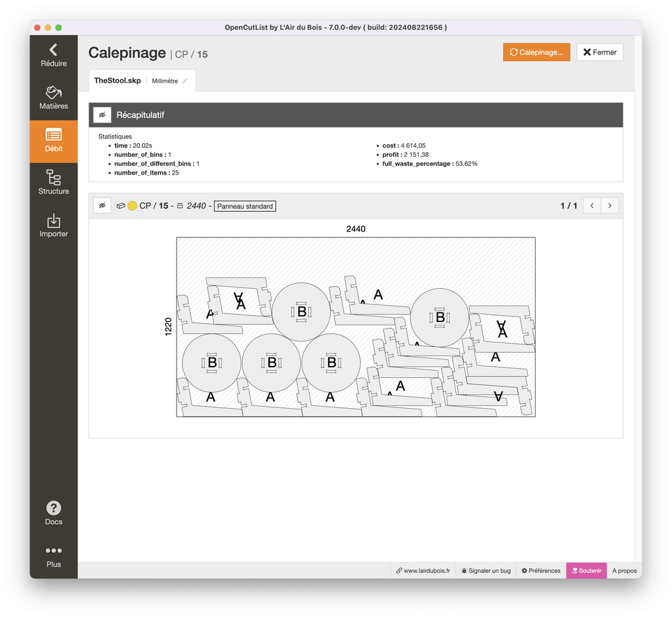This screenshot has width=672, height=618.
Task: Click the panel stack icon beside CP / 15
Action: pyautogui.click(x=121, y=206)
